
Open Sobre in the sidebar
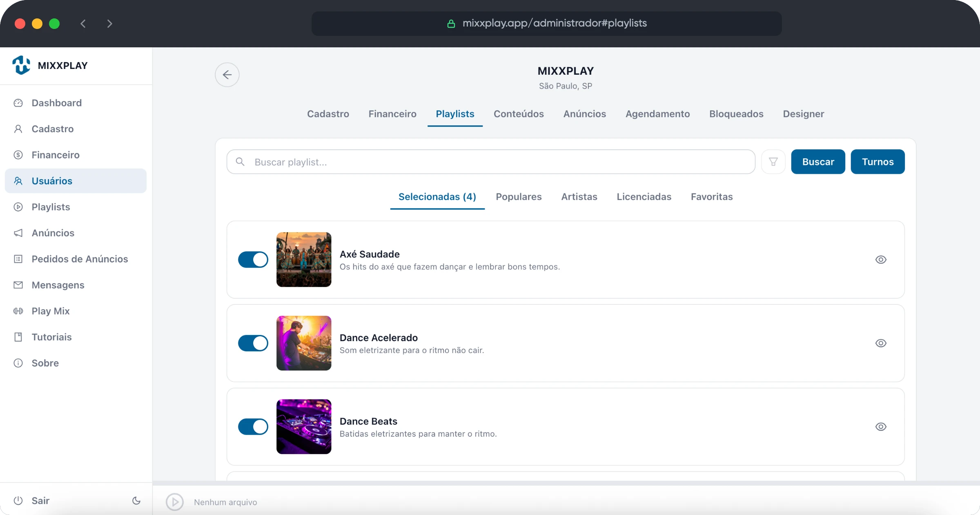pyautogui.click(x=76, y=363)
